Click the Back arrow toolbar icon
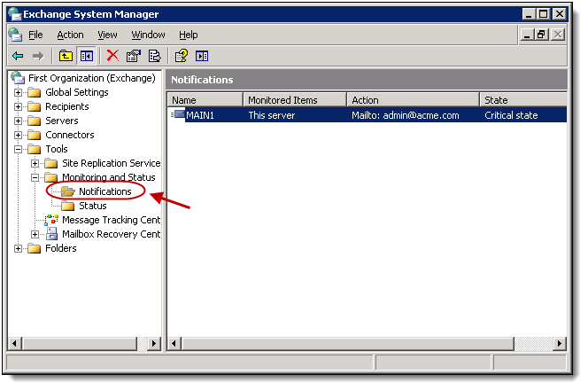Image resolution: width=588 pixels, height=390 pixels. pyautogui.click(x=18, y=57)
